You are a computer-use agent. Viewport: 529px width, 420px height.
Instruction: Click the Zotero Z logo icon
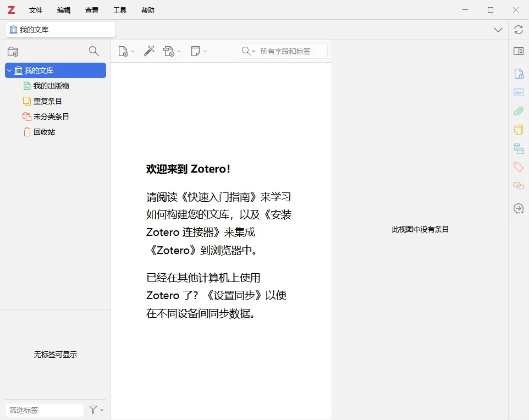[x=12, y=10]
